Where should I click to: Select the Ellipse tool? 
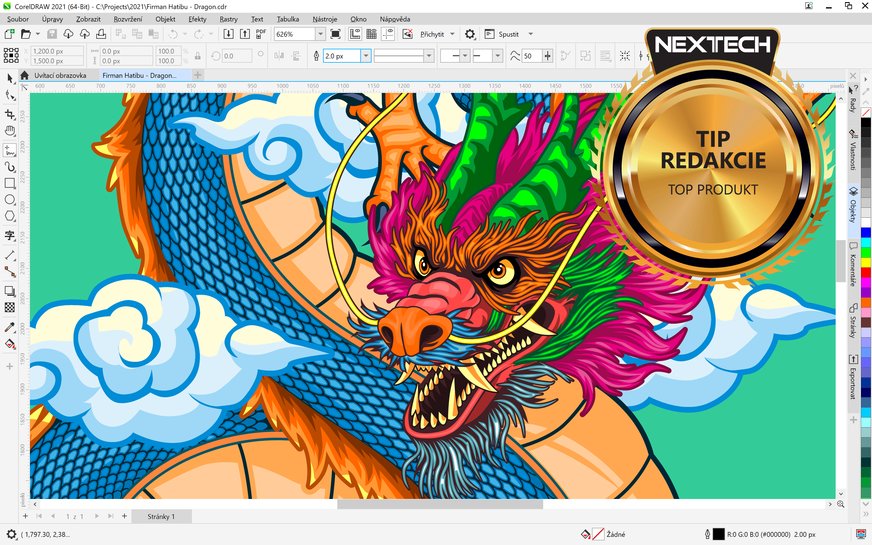click(x=10, y=200)
